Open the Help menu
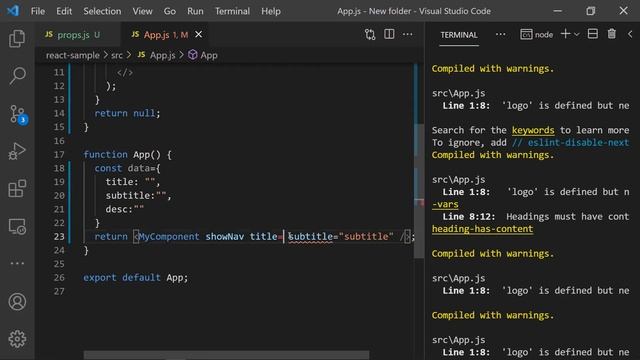 (271, 11)
